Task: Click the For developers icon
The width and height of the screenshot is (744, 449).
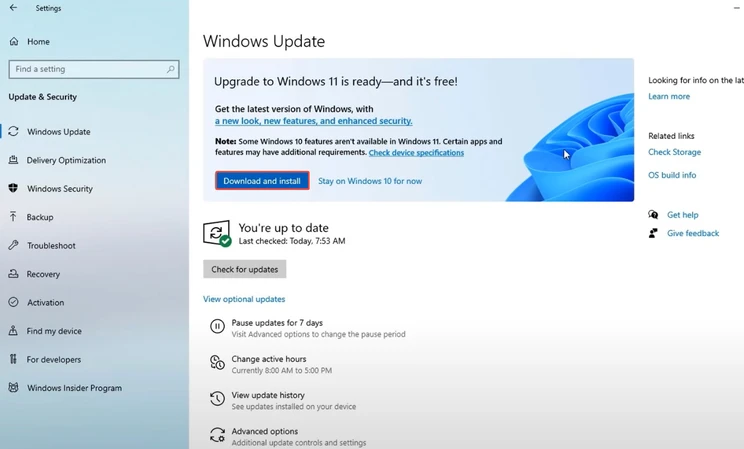Action: click(x=13, y=359)
